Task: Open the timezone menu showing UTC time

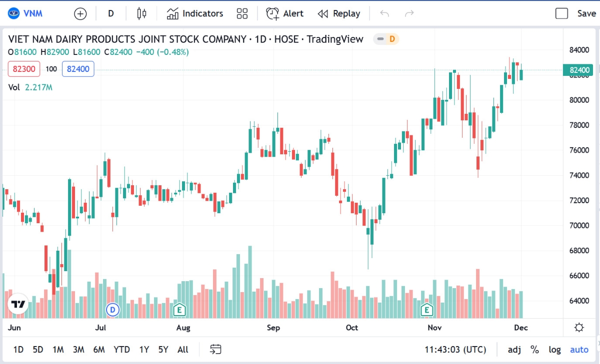Action: 455,350
